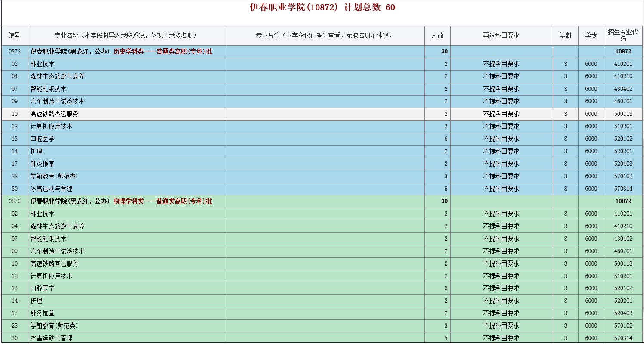The width and height of the screenshot is (644, 344).
Task: Click 针灸推拿 in the blue history section
Action: coord(43,164)
